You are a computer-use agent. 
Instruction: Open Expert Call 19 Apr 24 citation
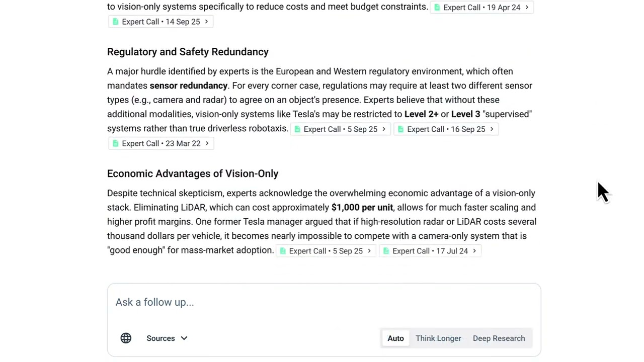(481, 8)
